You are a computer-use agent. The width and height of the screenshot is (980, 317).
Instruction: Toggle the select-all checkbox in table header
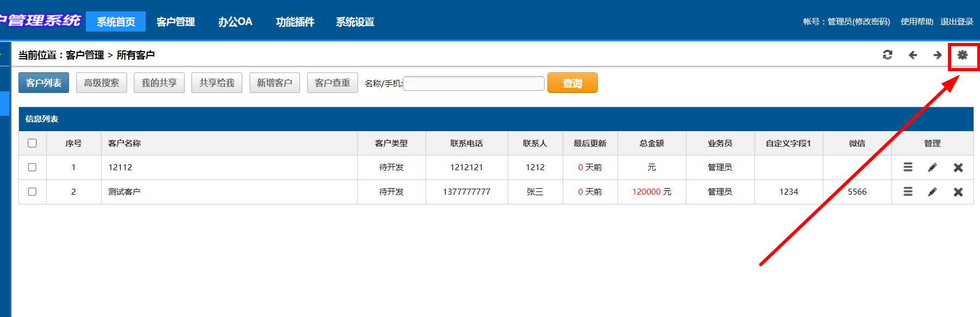pyautogui.click(x=32, y=143)
